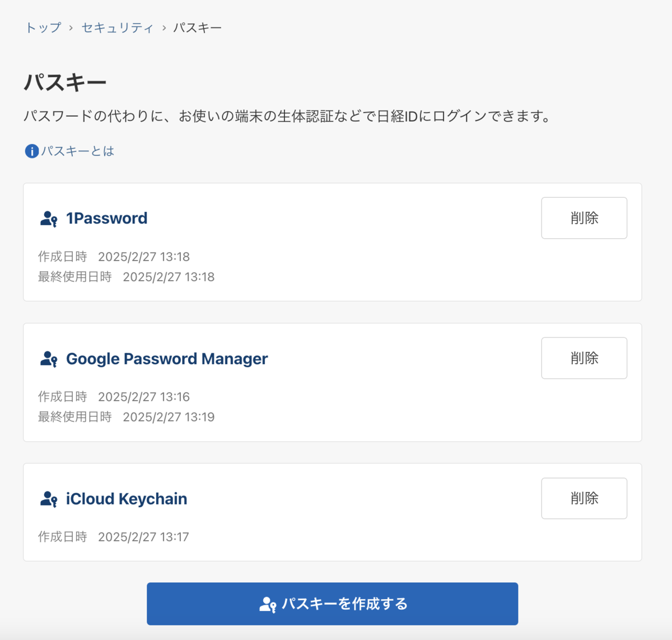
Task: Click the passkey icon beside iCloud Keychain
Action: [49, 499]
